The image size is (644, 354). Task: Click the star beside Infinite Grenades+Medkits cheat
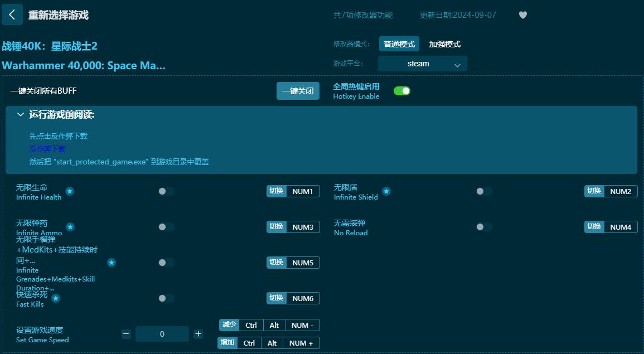(112, 263)
